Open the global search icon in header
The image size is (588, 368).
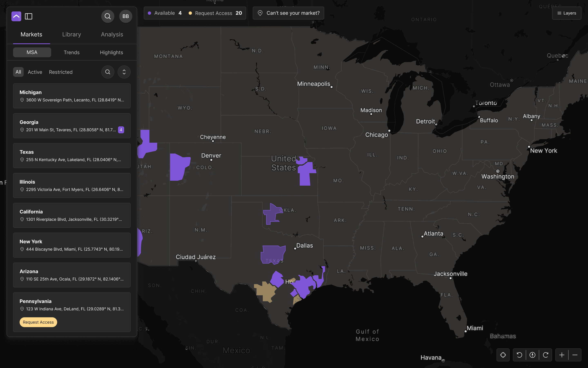(108, 16)
